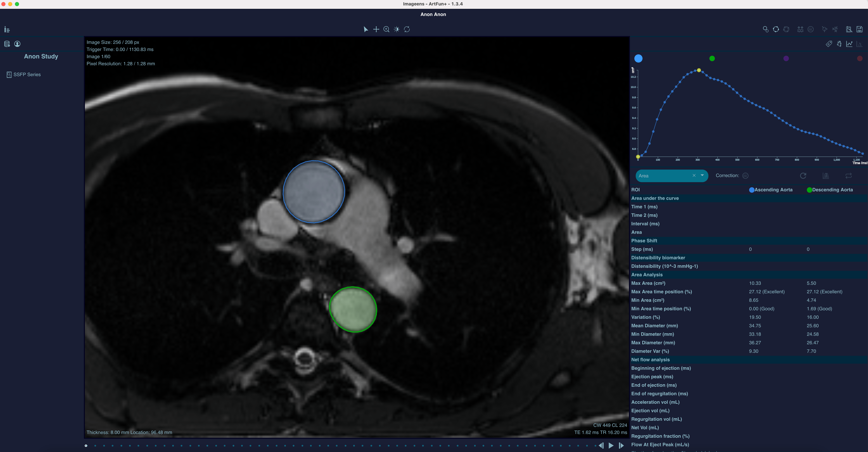Open the brightness contrast adjustment tool
This screenshot has height=452, width=868.
[397, 29]
